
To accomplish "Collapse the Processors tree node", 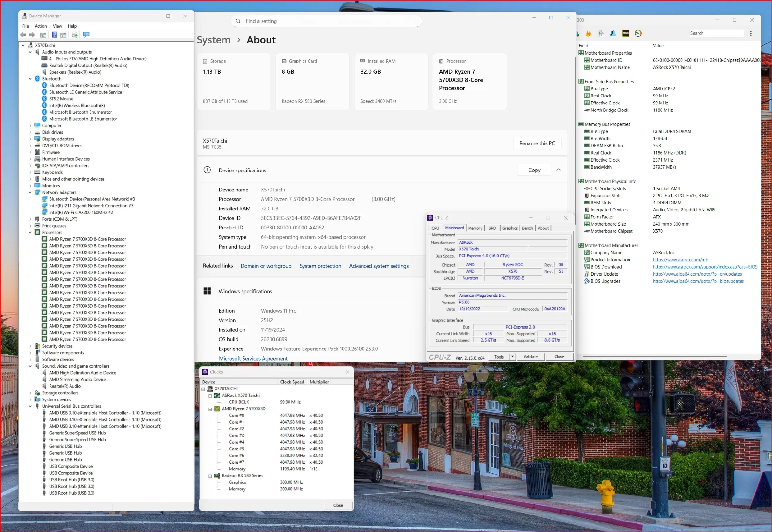I will click(x=30, y=232).
